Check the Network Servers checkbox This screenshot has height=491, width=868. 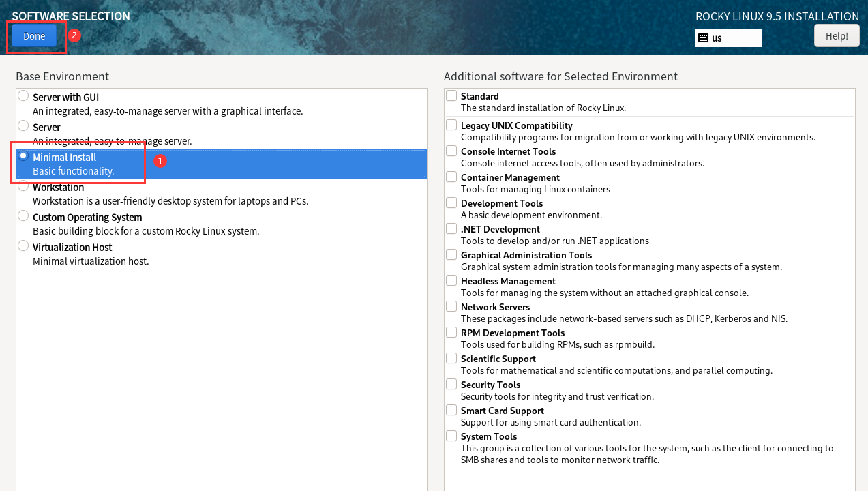(451, 306)
